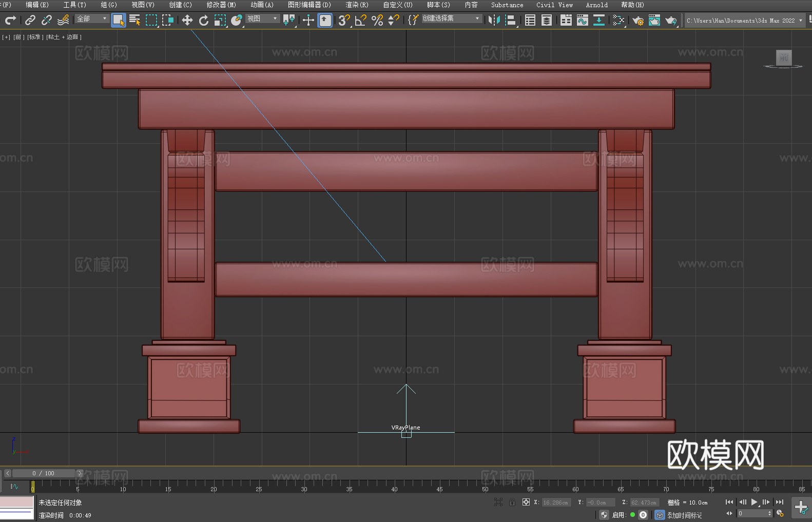Open Select by Name list

click(135, 20)
